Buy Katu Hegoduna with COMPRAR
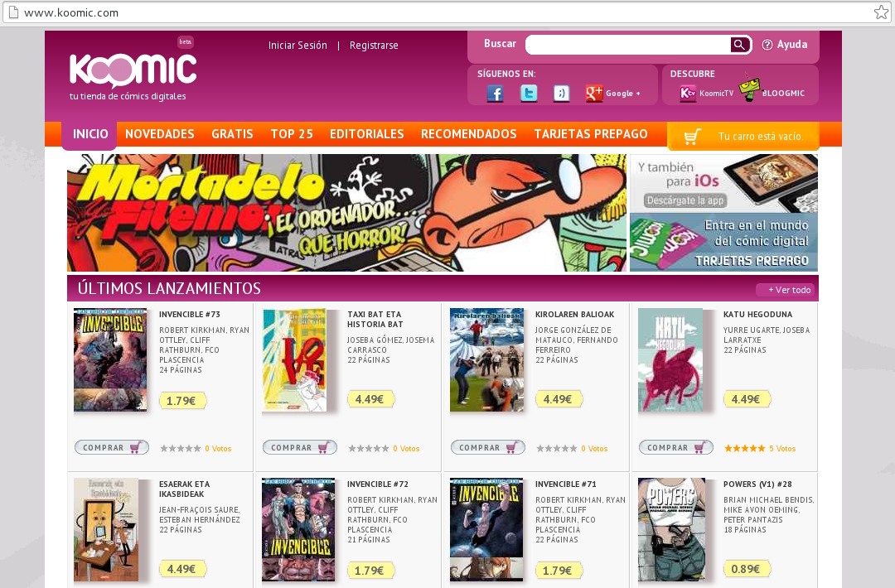The width and height of the screenshot is (895, 588). point(676,448)
